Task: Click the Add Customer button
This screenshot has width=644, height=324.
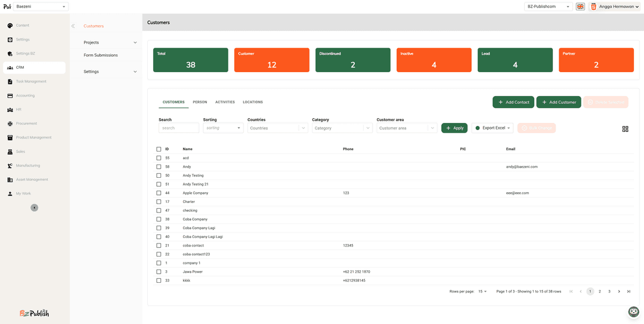Action: pos(558,102)
